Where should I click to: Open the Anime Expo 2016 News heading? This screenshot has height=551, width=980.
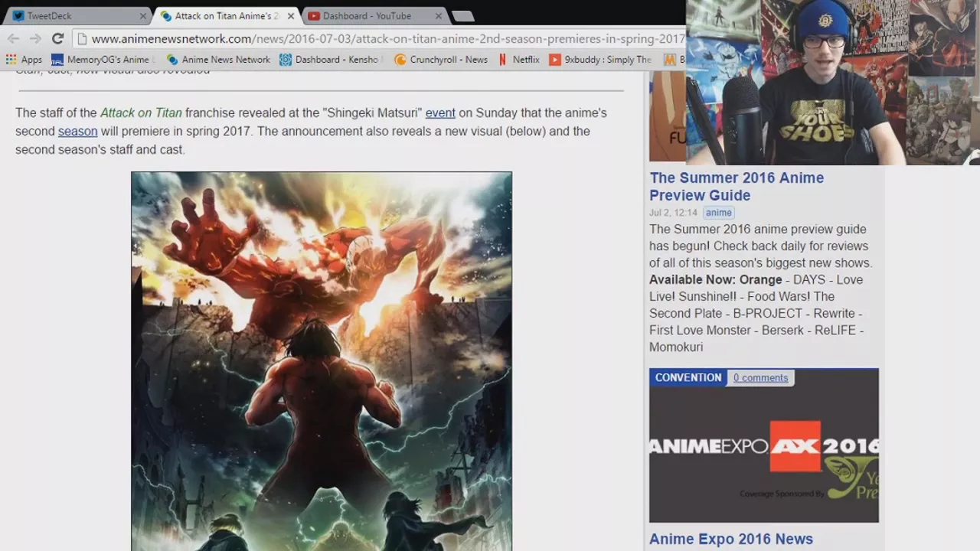click(x=731, y=539)
